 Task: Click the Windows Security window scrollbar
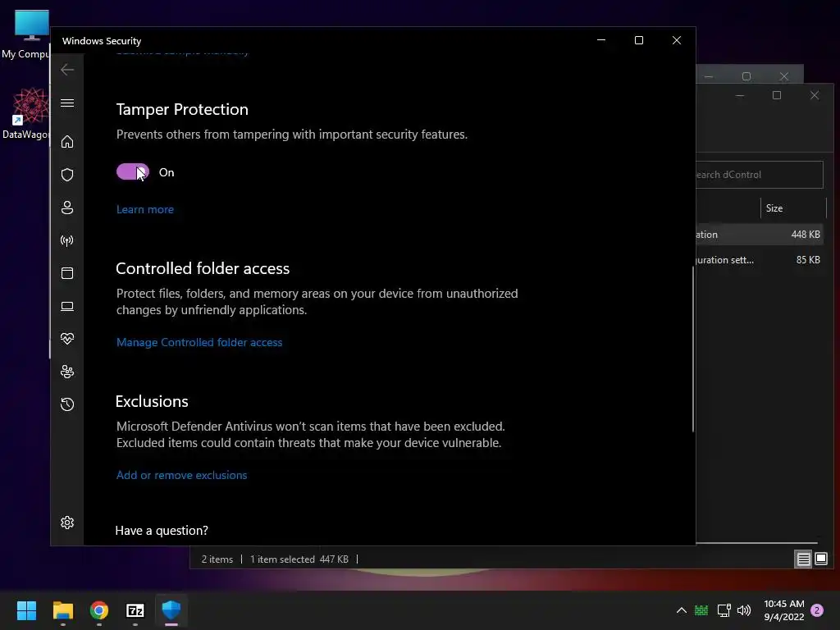(692, 348)
